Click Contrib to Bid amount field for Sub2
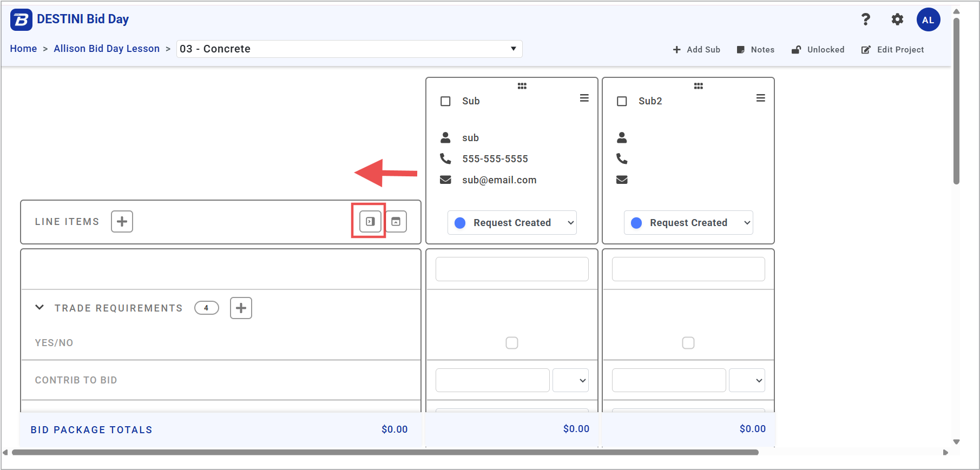The image size is (980, 470). click(x=669, y=380)
